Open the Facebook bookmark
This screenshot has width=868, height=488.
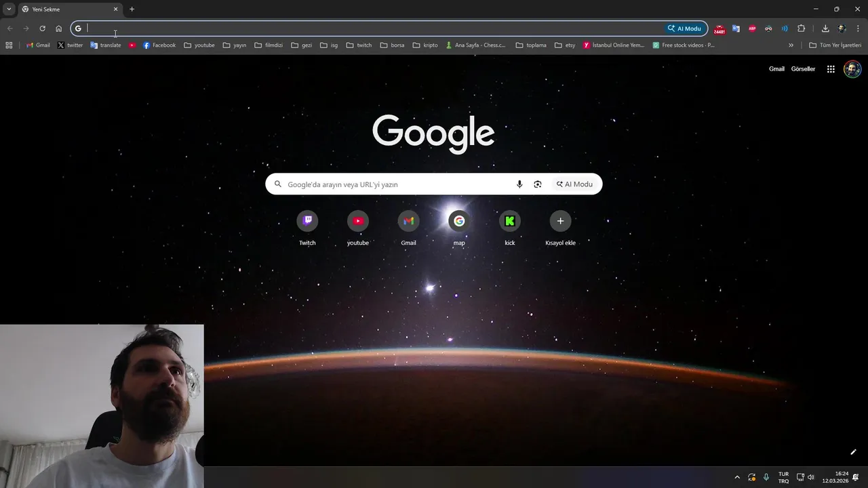pyautogui.click(x=159, y=45)
